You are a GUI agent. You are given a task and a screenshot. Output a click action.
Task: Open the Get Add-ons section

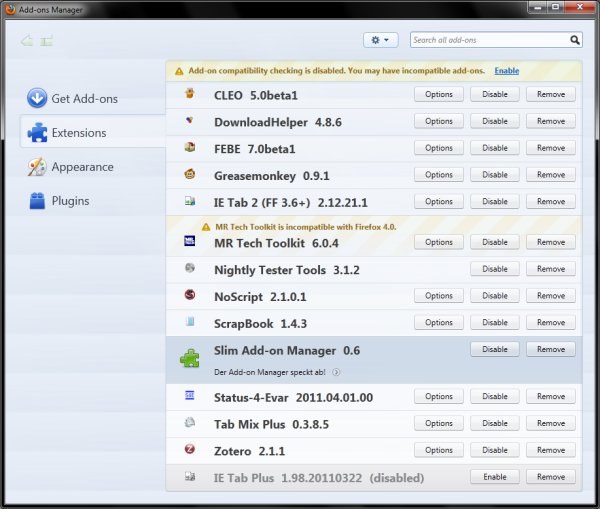pyautogui.click(x=84, y=98)
